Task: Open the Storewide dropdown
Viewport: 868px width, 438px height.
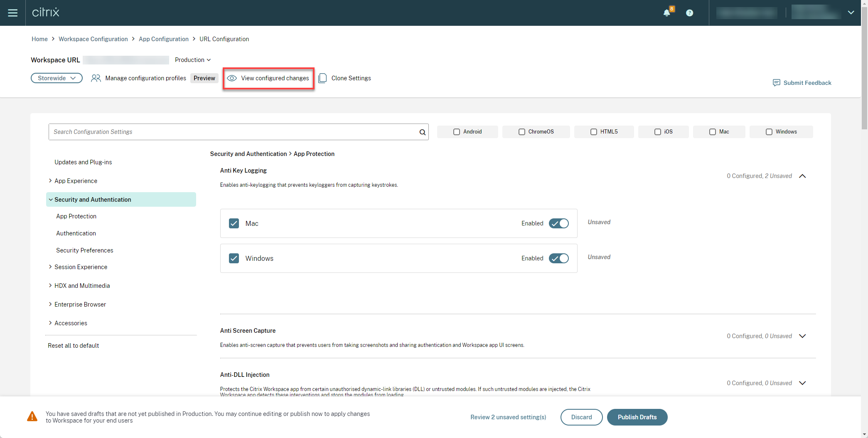Action: [57, 78]
